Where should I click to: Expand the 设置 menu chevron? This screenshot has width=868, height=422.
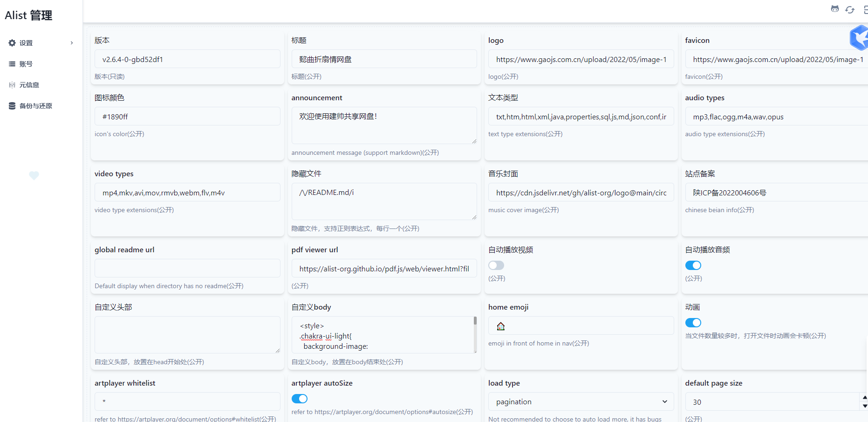click(x=72, y=43)
